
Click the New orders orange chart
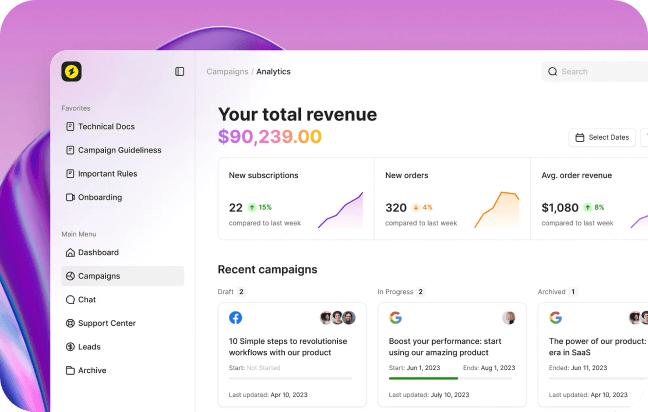497,210
